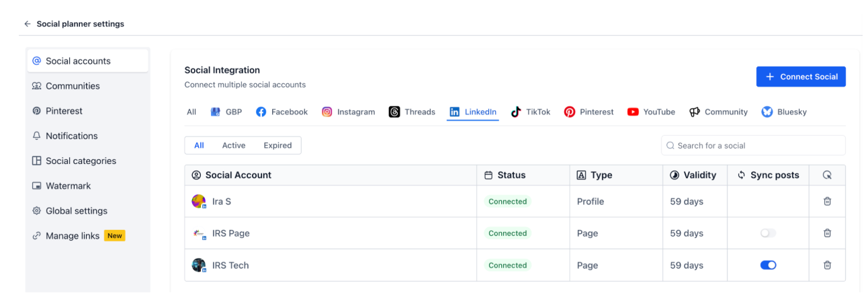The image size is (868, 293).
Task: Switch to the Instagram tab
Action: 348,112
